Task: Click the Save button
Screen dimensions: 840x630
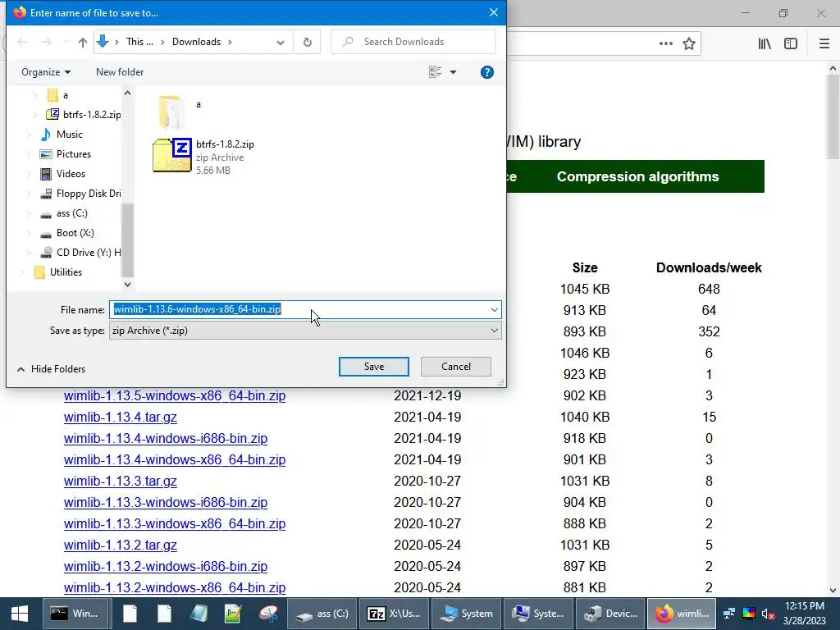Action: click(374, 367)
